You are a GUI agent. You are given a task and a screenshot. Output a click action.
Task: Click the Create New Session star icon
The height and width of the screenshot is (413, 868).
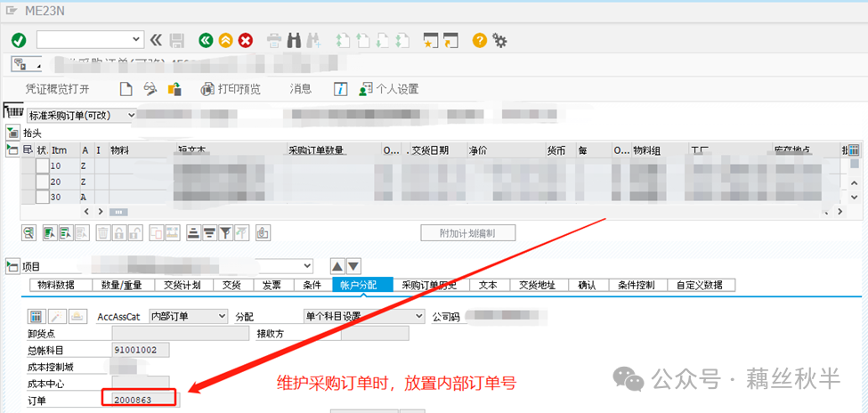pyautogui.click(x=430, y=40)
